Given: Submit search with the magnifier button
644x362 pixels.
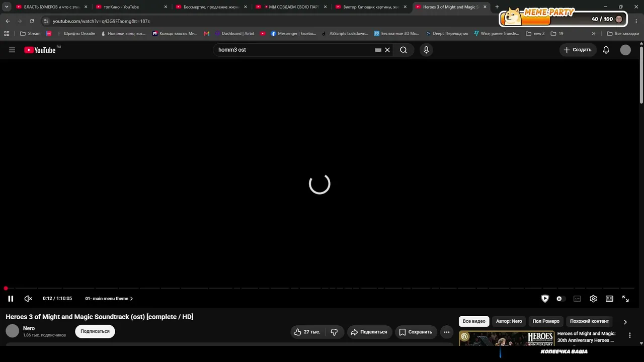Looking at the screenshot, I should 404,50.
